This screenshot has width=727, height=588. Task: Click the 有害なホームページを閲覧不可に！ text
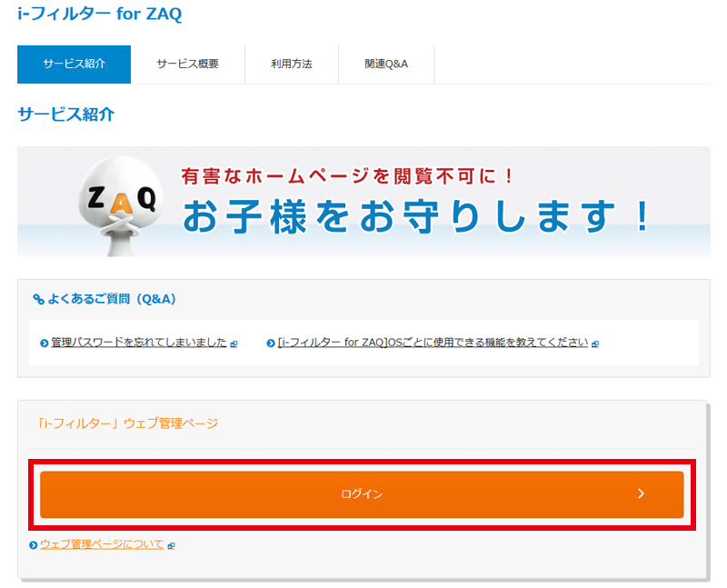coord(347,176)
